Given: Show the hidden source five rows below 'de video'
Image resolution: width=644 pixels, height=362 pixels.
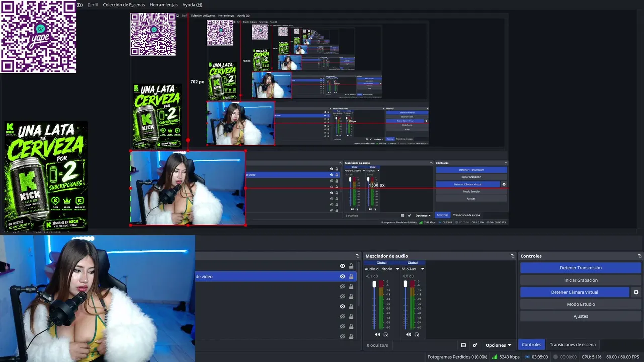Looking at the screenshot, I should pyautogui.click(x=342, y=327).
